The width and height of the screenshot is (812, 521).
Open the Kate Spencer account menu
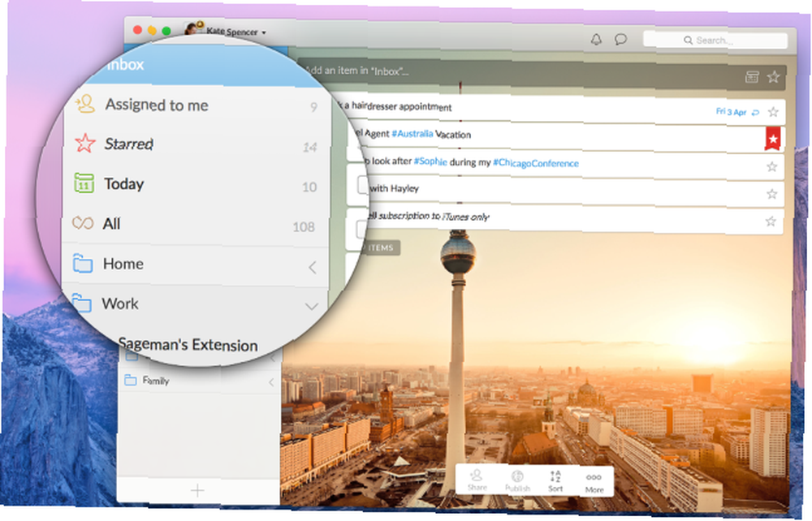click(227, 30)
